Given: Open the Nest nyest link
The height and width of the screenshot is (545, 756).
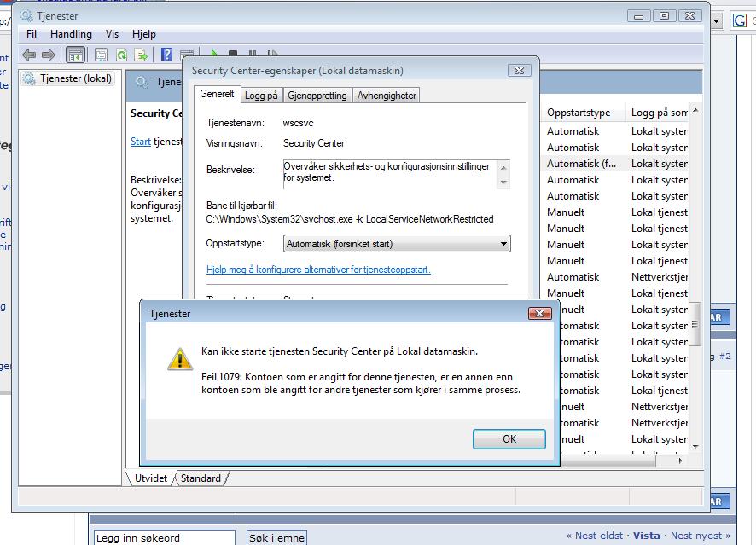Looking at the screenshot, I should (x=696, y=536).
